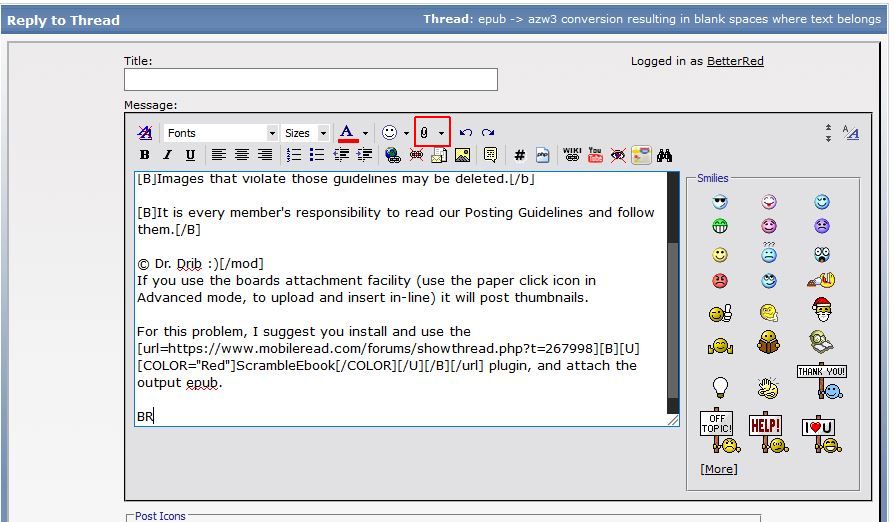
Task: Insert the shocked wide-eyed smiley
Action: coord(822,254)
